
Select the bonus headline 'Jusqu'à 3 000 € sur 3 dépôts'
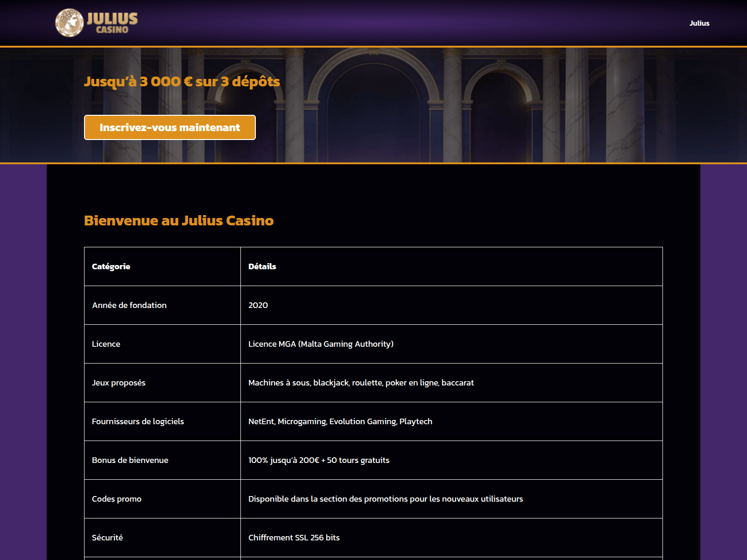pos(182,82)
